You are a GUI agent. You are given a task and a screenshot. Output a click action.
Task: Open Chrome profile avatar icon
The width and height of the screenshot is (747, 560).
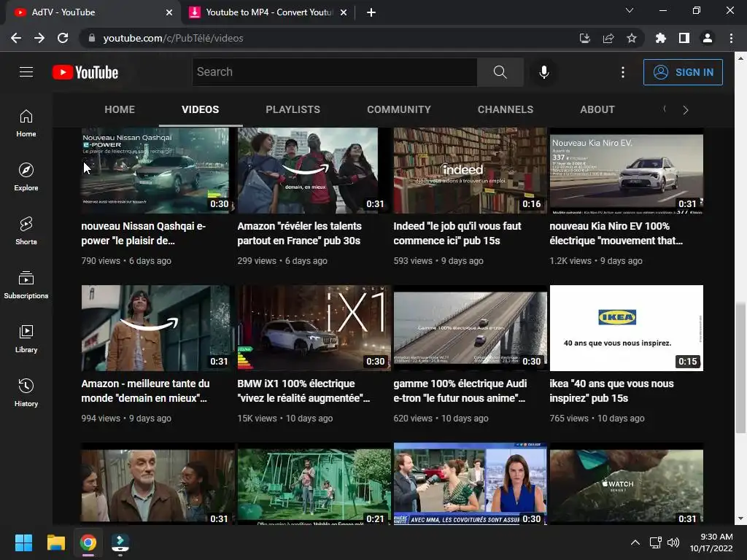point(708,38)
